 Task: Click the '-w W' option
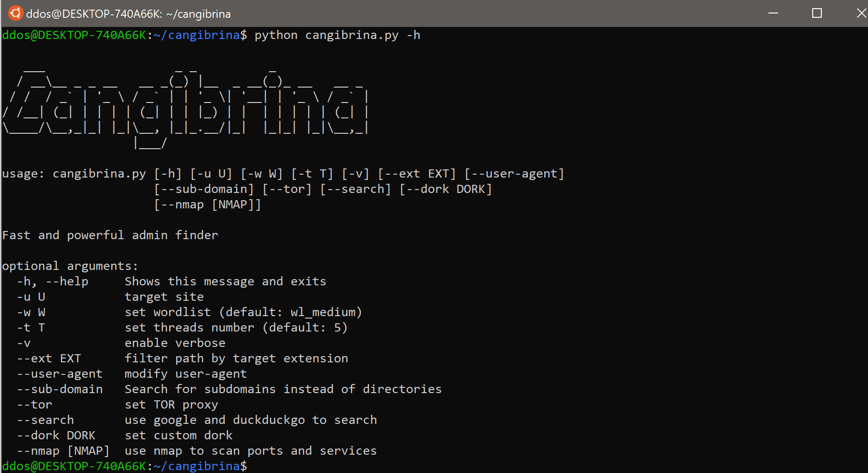coord(31,312)
